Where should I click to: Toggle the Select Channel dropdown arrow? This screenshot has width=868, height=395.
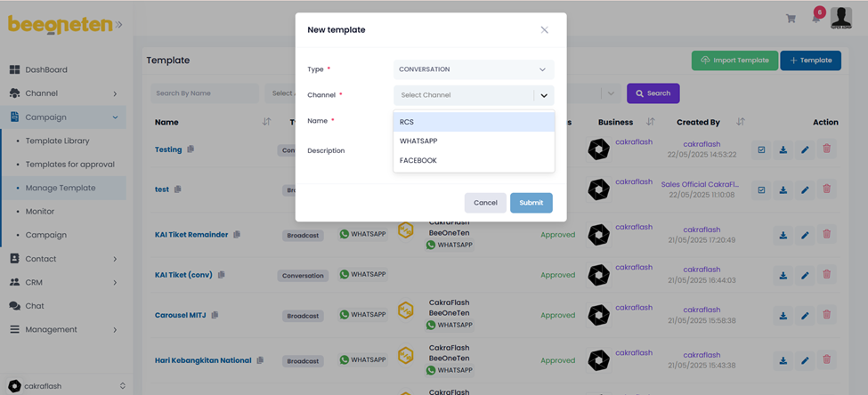[x=543, y=95]
